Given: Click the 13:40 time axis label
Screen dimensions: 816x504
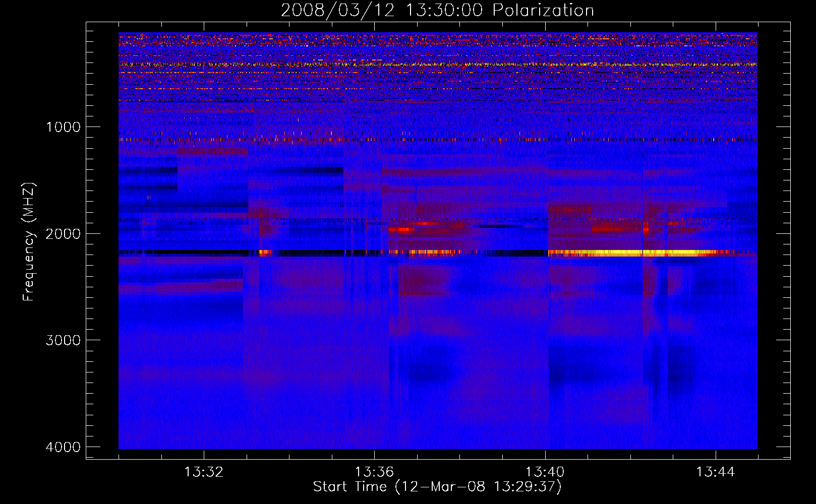Looking at the screenshot, I should click(545, 472).
